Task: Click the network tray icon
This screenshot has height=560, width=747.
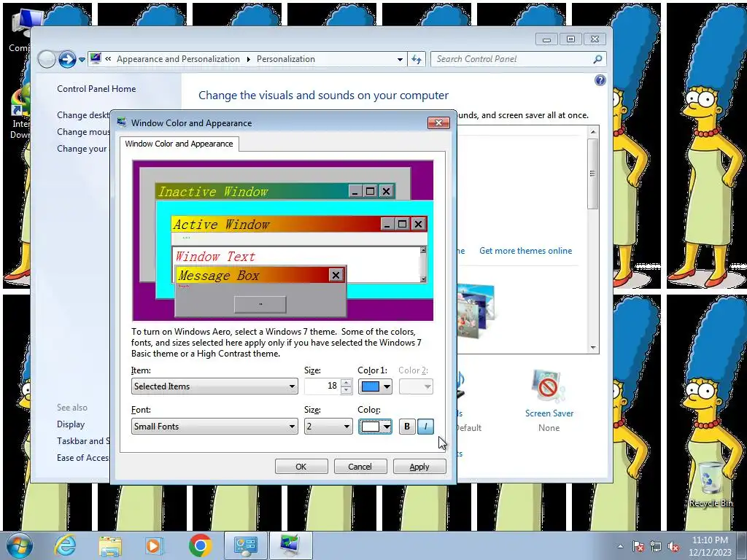Action: pos(656,546)
